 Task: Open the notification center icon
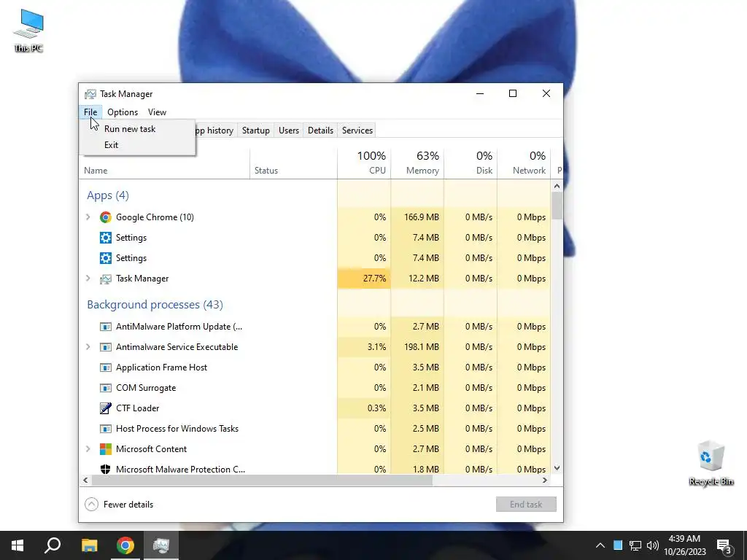(x=724, y=545)
